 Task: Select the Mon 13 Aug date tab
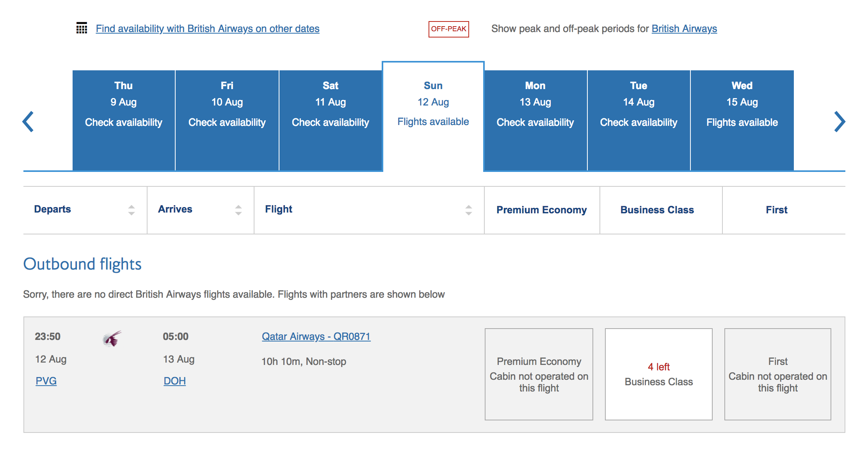tap(535, 120)
